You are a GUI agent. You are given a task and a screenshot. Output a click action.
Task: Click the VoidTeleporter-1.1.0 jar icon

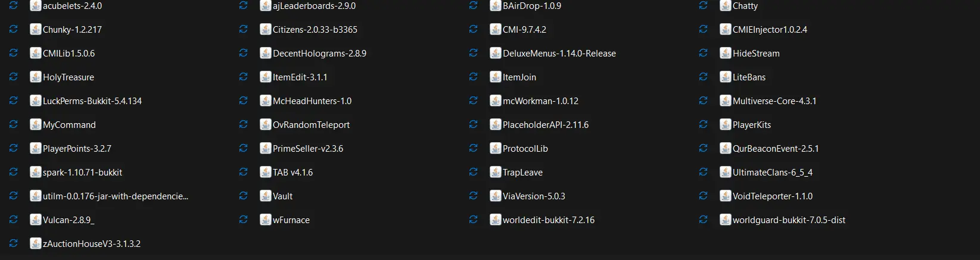[x=726, y=196]
